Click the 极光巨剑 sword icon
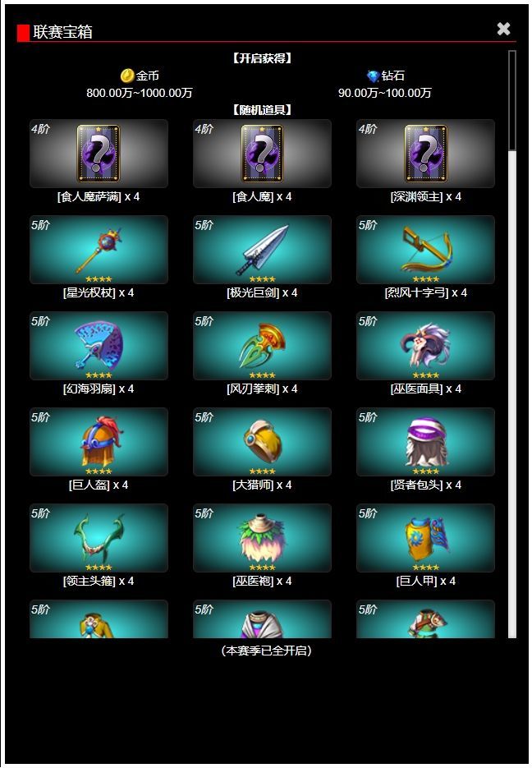The width and height of the screenshot is (532, 768). [x=262, y=250]
